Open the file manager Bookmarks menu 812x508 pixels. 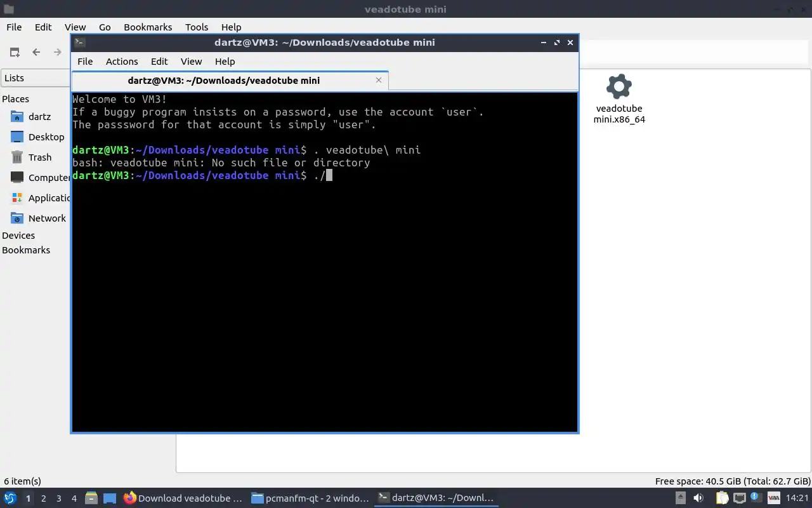[148, 27]
